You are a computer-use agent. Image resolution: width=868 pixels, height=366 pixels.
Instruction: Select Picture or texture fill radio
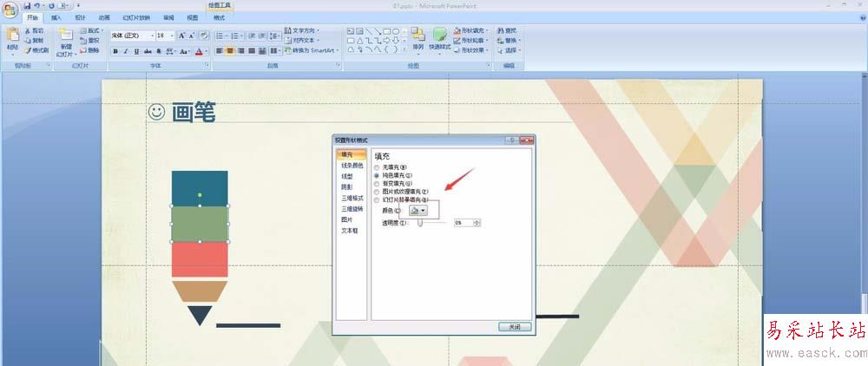[x=377, y=192]
